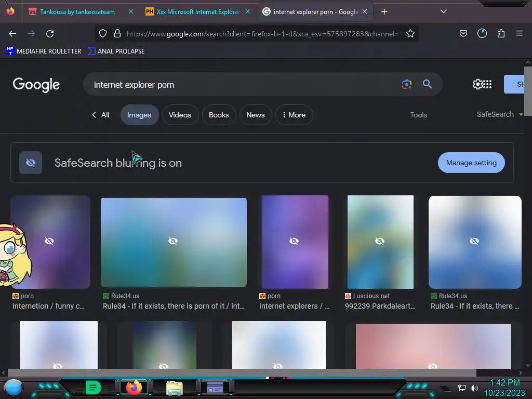Screen dimensions: 532x399
Task: Reload the page with the refresh icon
Action: (50, 34)
